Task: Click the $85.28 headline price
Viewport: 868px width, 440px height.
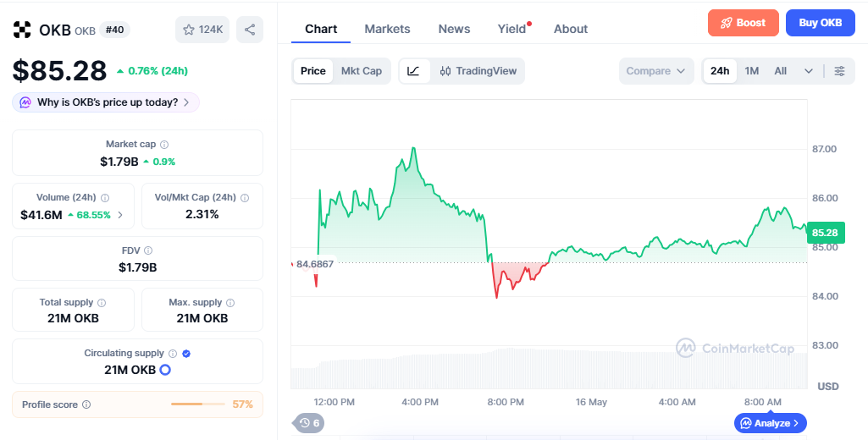Action: pyautogui.click(x=60, y=71)
